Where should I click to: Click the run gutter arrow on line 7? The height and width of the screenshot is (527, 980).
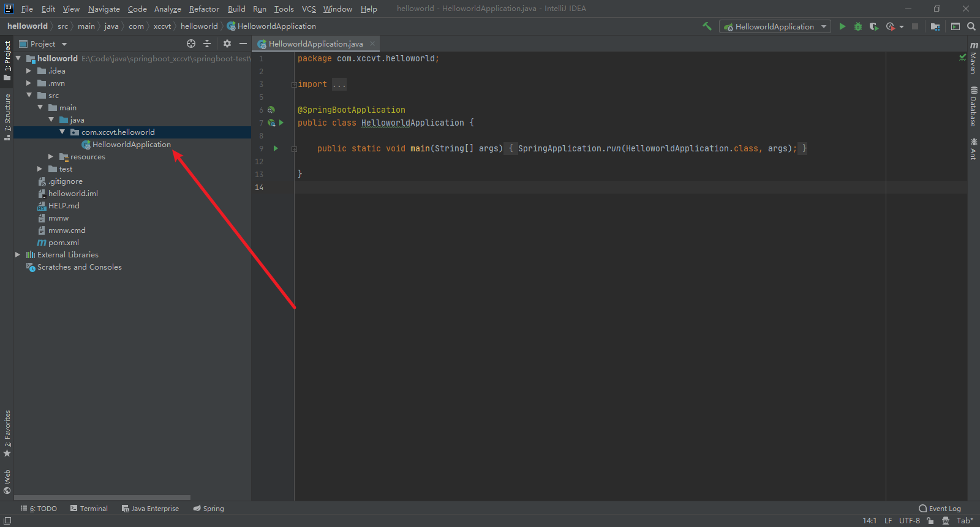click(281, 123)
